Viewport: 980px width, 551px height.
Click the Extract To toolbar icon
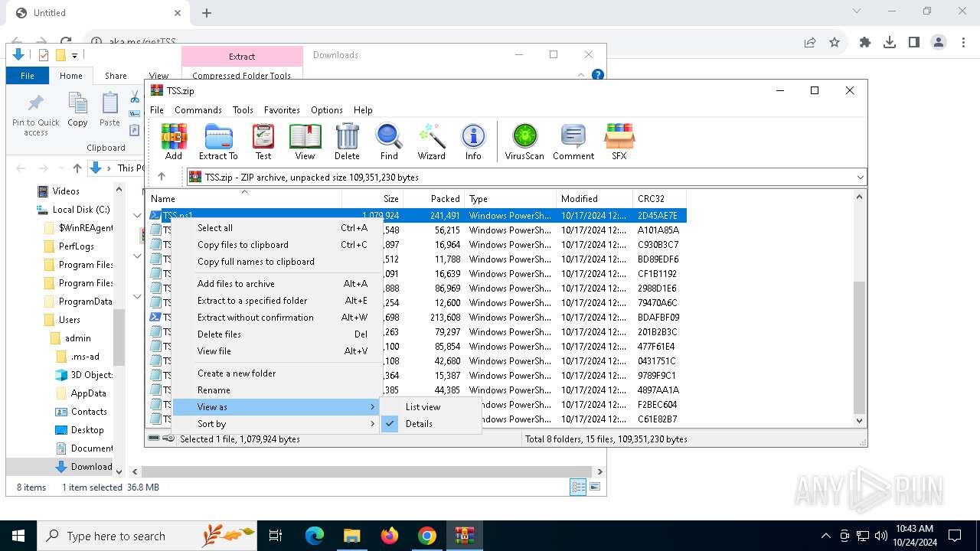pos(218,142)
